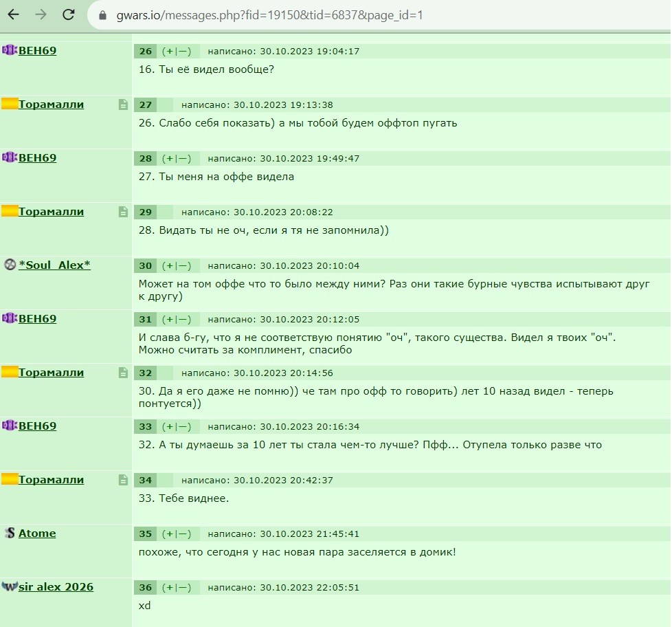Screen dimensions: 672x627
Task: Click post number 26
Action: 145,51
